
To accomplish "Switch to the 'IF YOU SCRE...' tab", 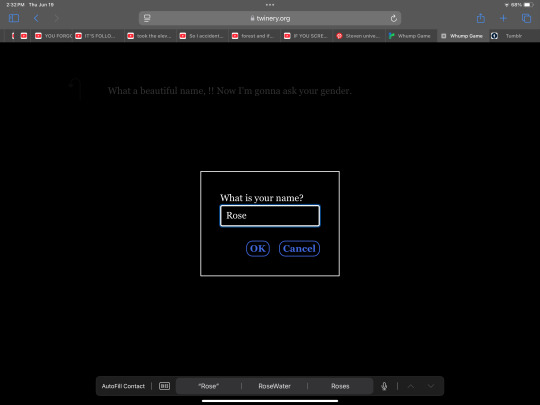I will 307,36.
